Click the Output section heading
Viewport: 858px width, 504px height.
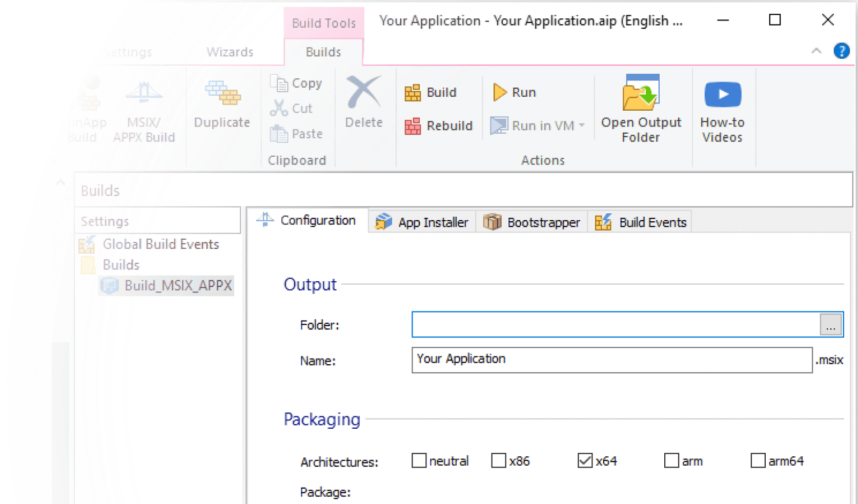310,284
